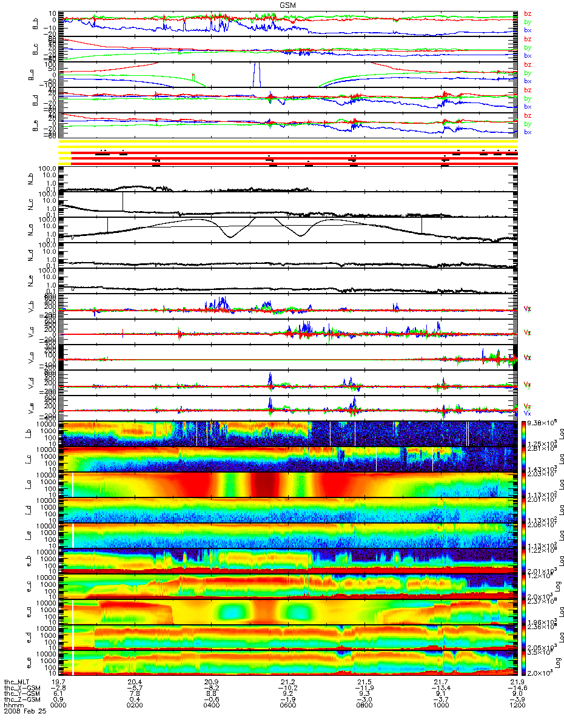Click the 'by' legend of the B_d panel
This screenshot has width=564, height=728.
(528, 98)
